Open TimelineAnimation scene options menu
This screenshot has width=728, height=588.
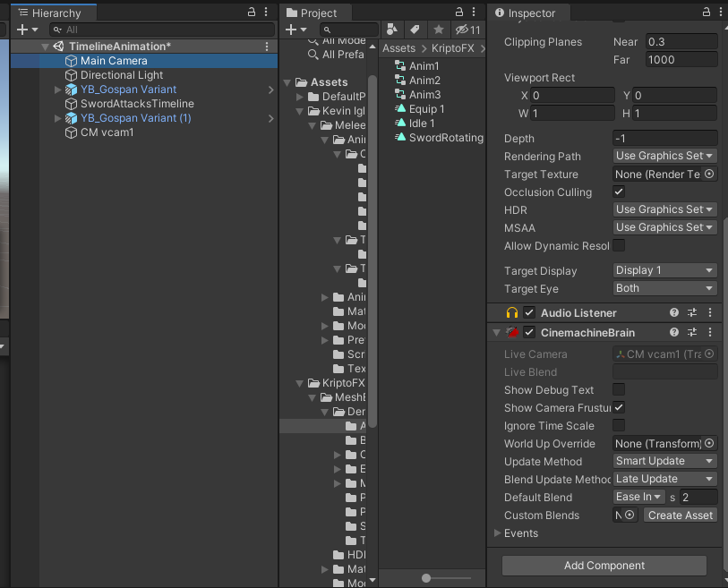267,47
